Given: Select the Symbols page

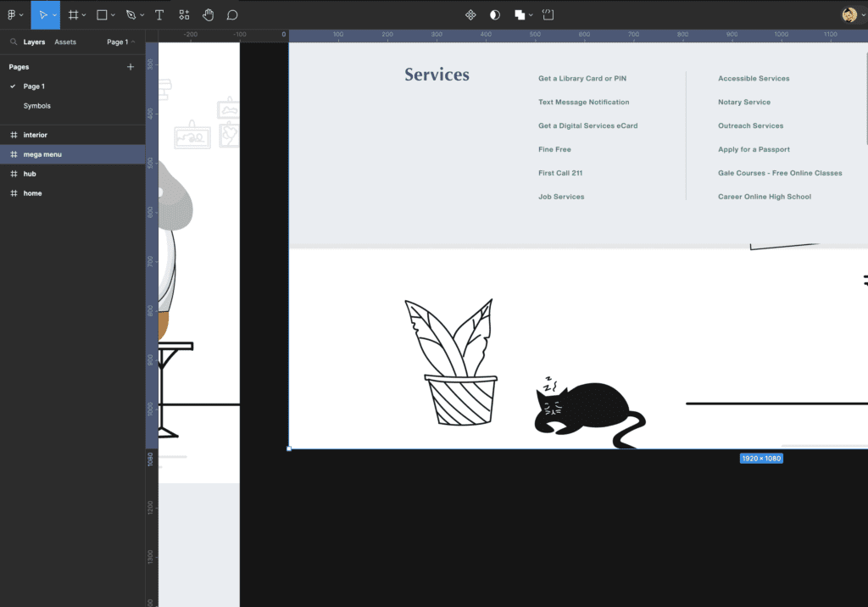Looking at the screenshot, I should 37,106.
